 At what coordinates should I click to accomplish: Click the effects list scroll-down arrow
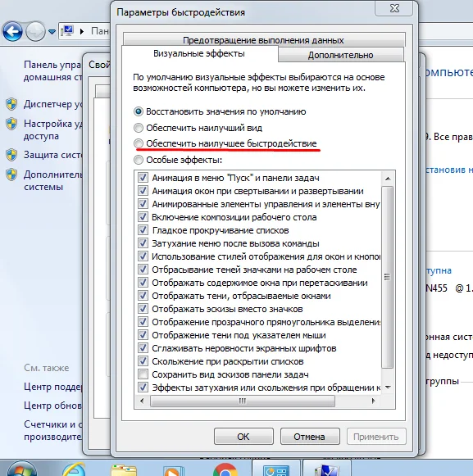388,387
